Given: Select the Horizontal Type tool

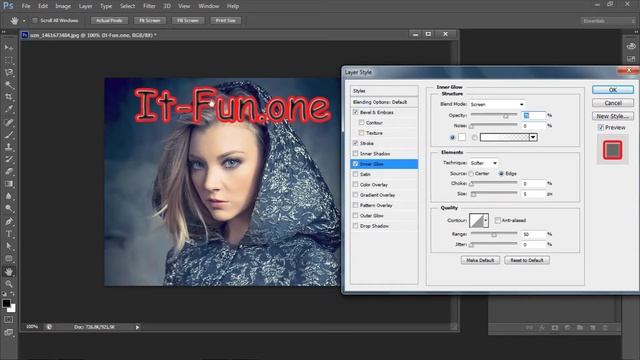Looking at the screenshot, I should pyautogui.click(x=9, y=234).
